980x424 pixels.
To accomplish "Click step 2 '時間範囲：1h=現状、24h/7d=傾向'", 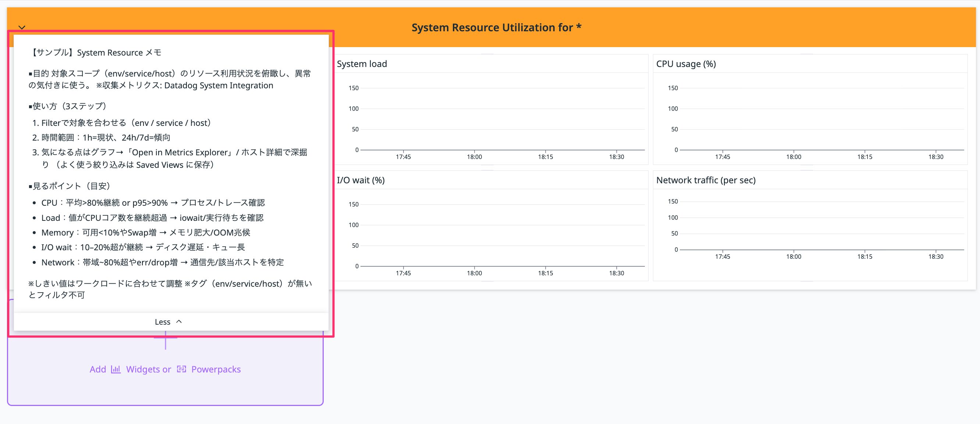I will tap(106, 137).
